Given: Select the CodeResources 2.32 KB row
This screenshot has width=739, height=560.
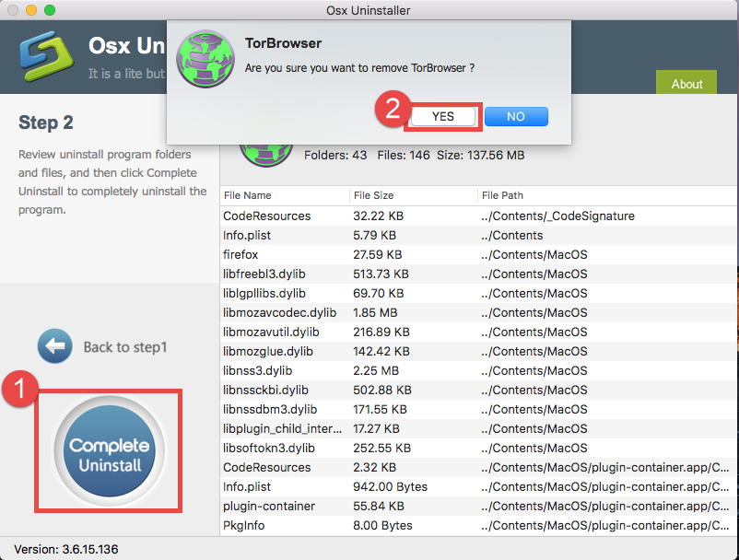Looking at the screenshot, I should (478, 467).
